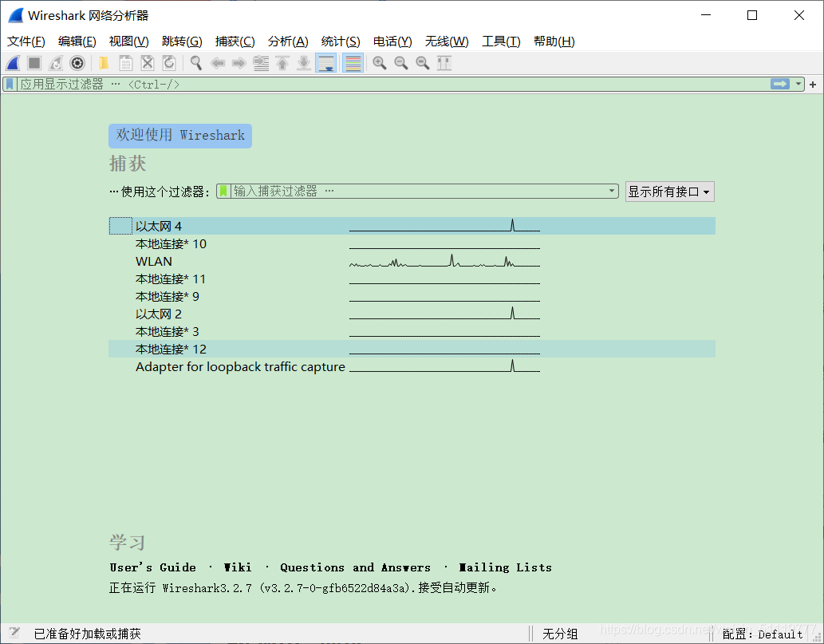
Task: Open the 无线(W) menu
Action: tap(447, 41)
